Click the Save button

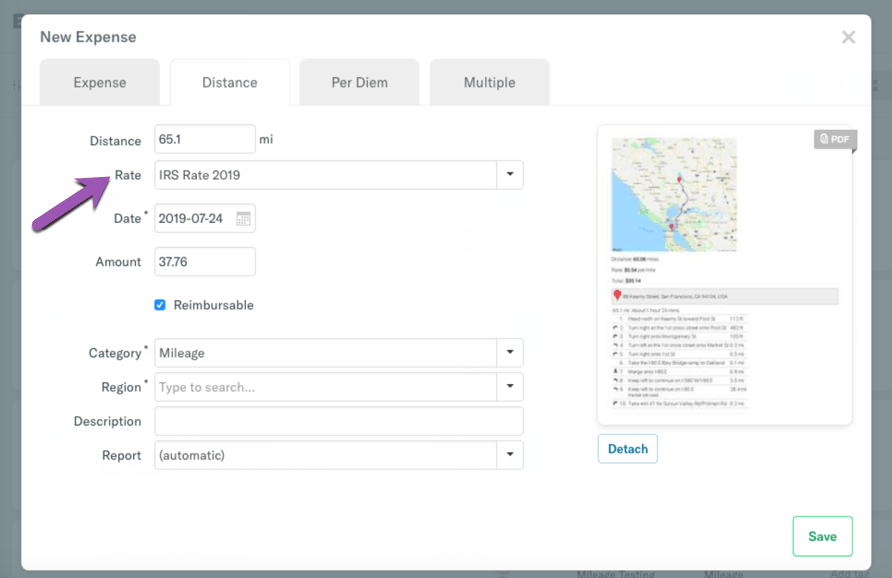click(x=822, y=536)
